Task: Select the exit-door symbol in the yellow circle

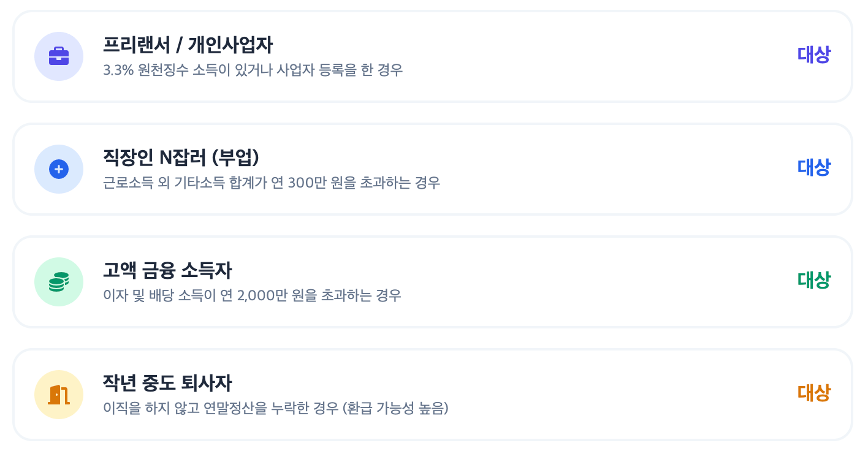Action: tap(59, 394)
